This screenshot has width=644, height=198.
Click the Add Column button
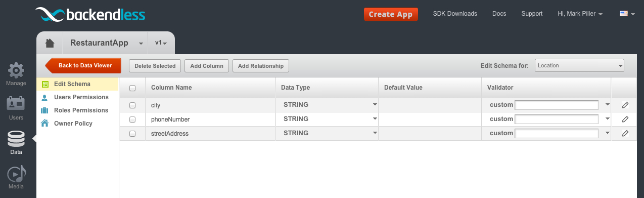click(x=207, y=66)
